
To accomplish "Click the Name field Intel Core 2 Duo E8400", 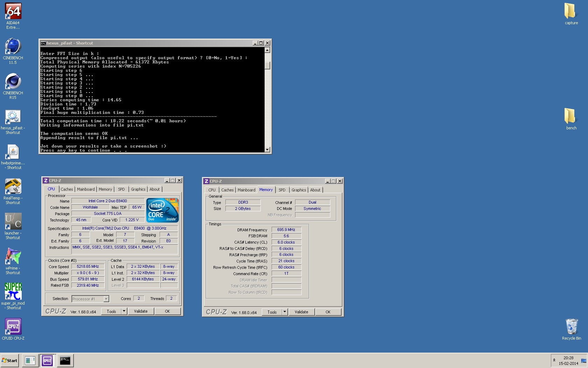I will [x=108, y=201].
